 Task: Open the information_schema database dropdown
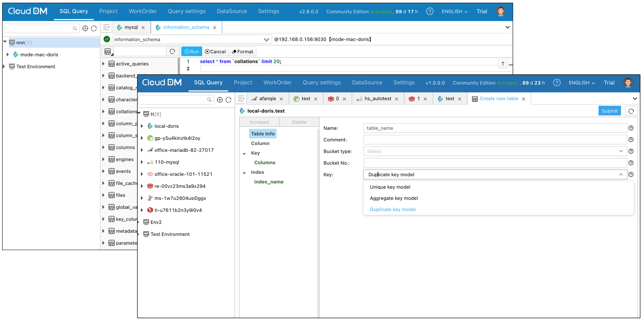[x=266, y=39]
